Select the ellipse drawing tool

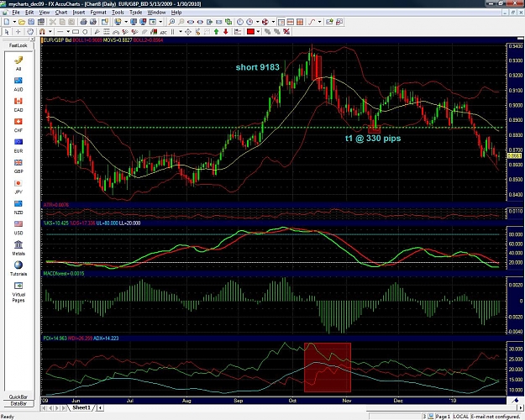85,32
